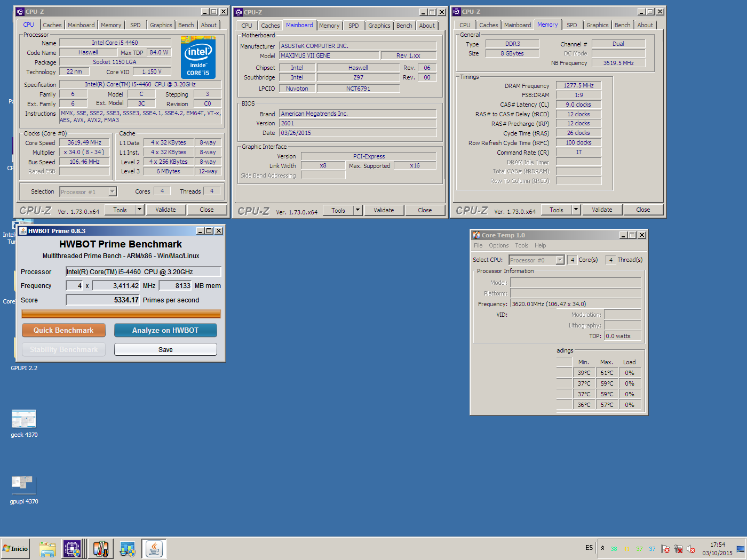Open File menu in Core Temp
The height and width of the screenshot is (560, 747).
(x=478, y=246)
